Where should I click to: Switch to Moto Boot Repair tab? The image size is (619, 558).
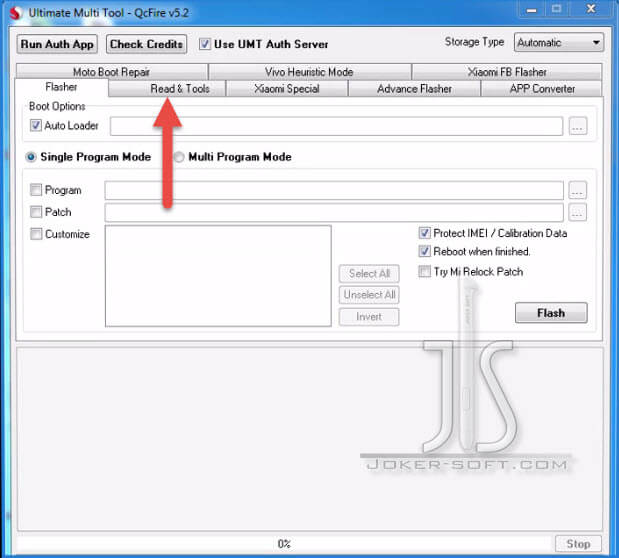112,72
